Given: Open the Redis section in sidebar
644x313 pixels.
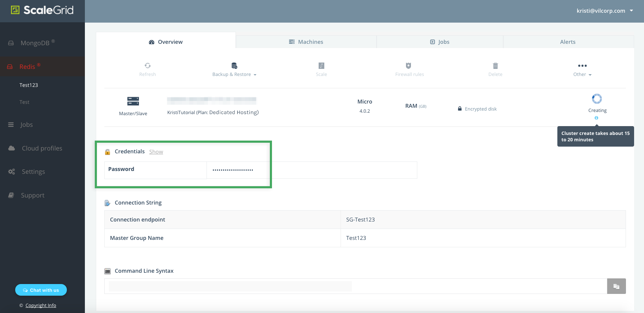Looking at the screenshot, I should click(42, 66).
